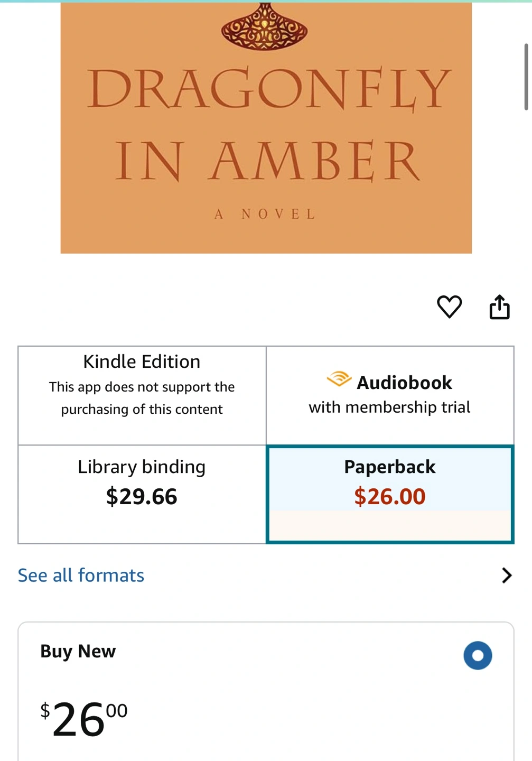The image size is (532, 761).
Task: Tap the ornament emblem on the book cover
Action: (264, 27)
